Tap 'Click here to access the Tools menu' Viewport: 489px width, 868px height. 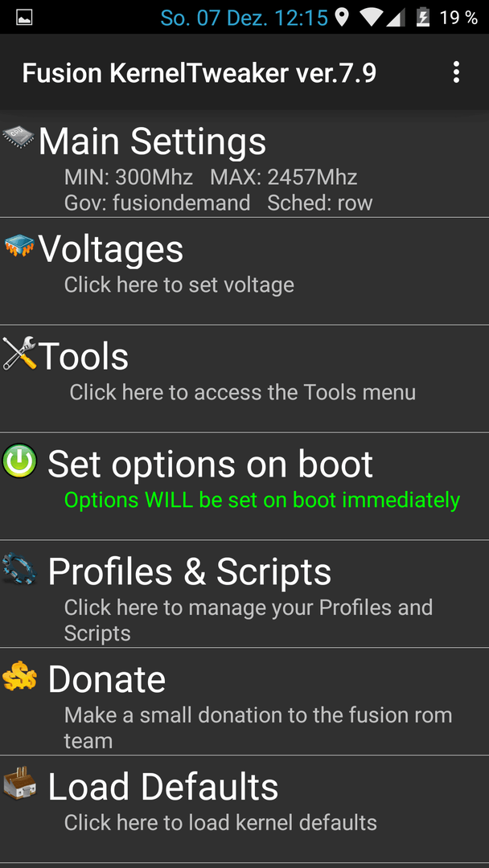click(243, 392)
